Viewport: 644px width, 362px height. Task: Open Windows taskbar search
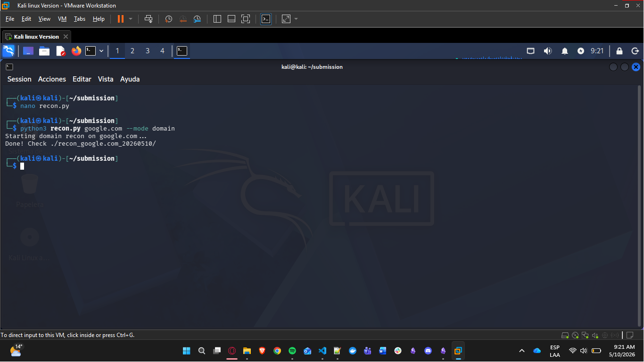202,351
